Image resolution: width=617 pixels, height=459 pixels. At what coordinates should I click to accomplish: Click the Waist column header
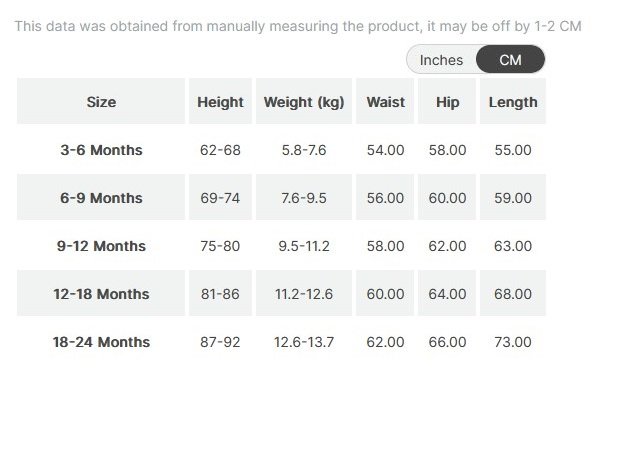click(385, 102)
